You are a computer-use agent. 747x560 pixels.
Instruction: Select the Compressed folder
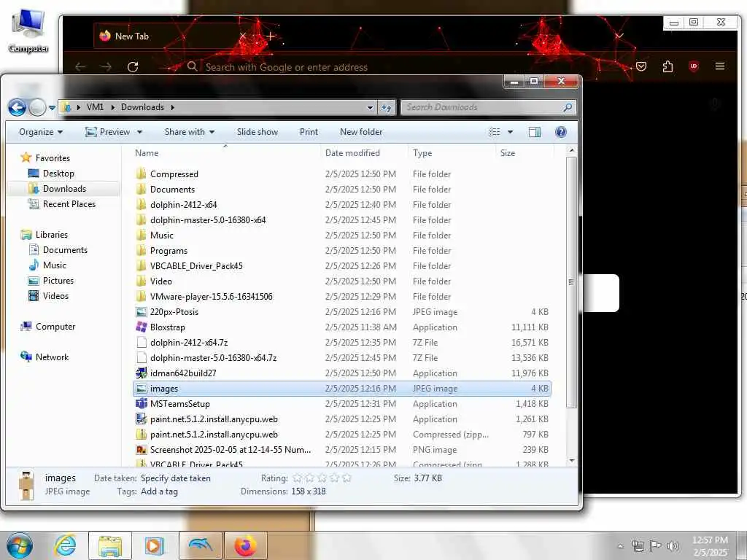pyautogui.click(x=174, y=174)
